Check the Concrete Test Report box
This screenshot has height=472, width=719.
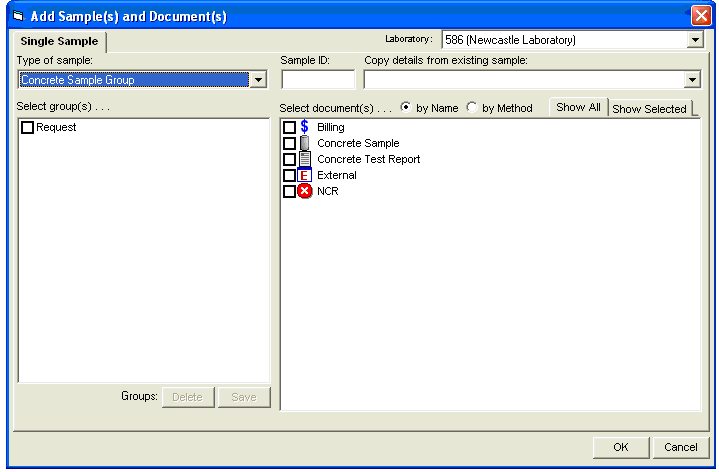pos(289,160)
